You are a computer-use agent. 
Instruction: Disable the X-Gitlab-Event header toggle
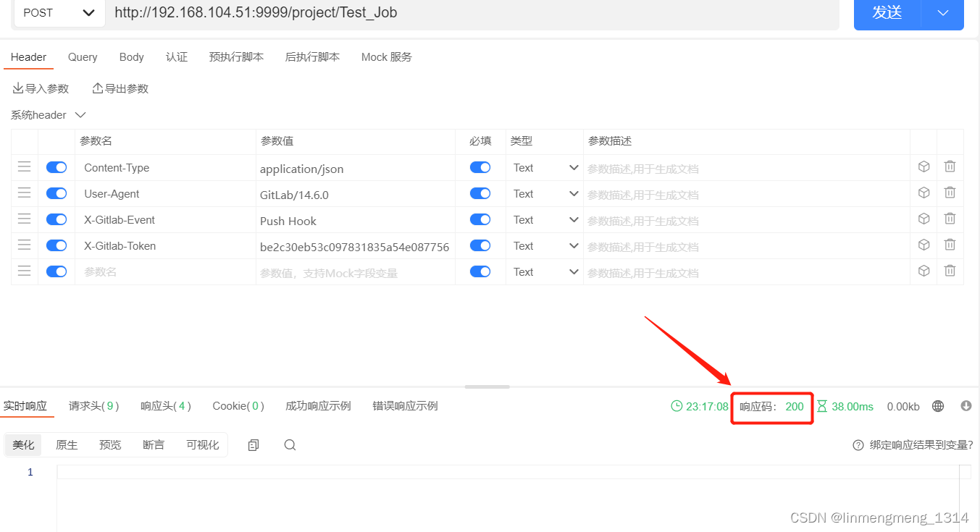[56, 219]
